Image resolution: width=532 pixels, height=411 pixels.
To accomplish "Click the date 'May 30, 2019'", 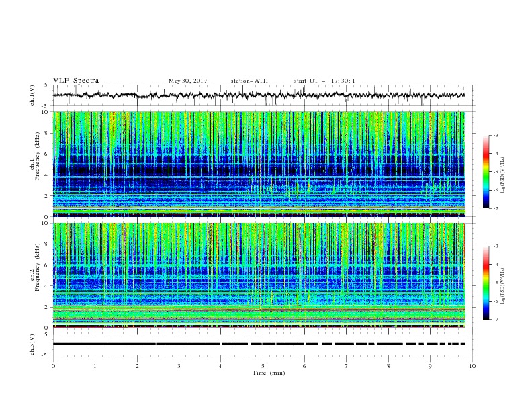I will (187, 81).
